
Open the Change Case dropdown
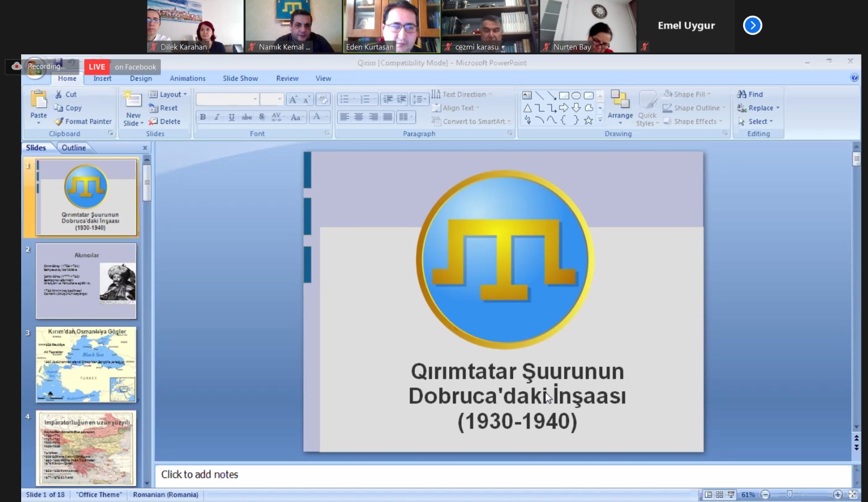click(297, 117)
